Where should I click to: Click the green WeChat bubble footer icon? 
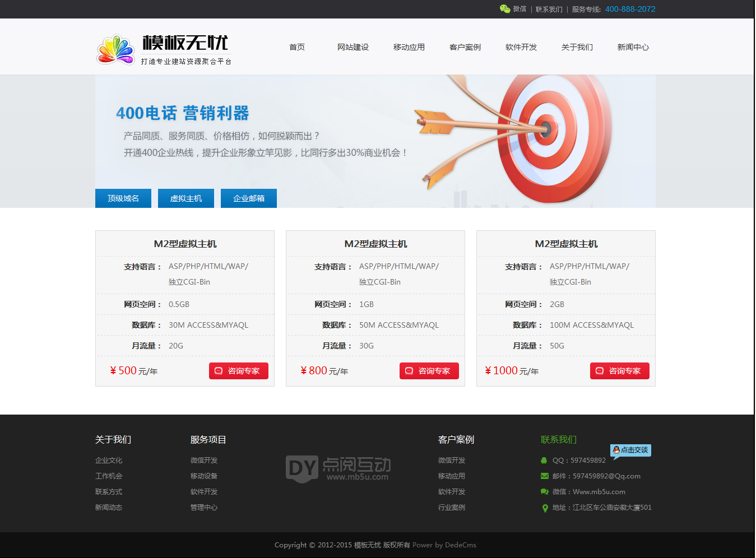[x=544, y=492]
